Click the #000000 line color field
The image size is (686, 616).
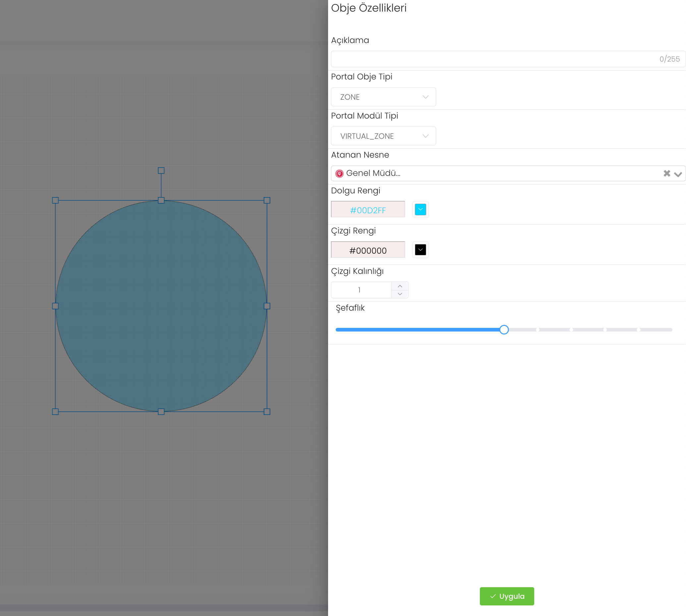coord(368,250)
